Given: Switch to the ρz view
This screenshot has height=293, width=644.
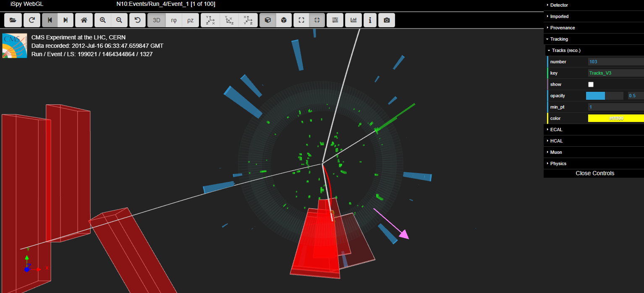Looking at the screenshot, I should (190, 20).
